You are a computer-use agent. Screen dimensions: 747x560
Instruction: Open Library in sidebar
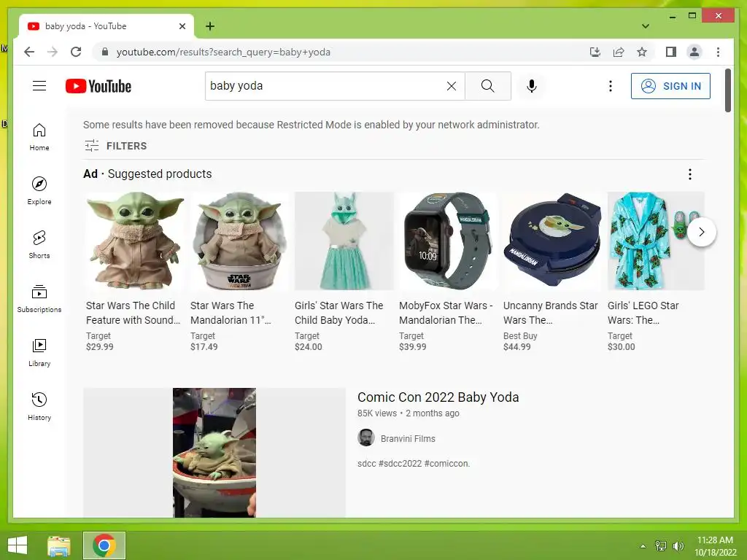39,352
